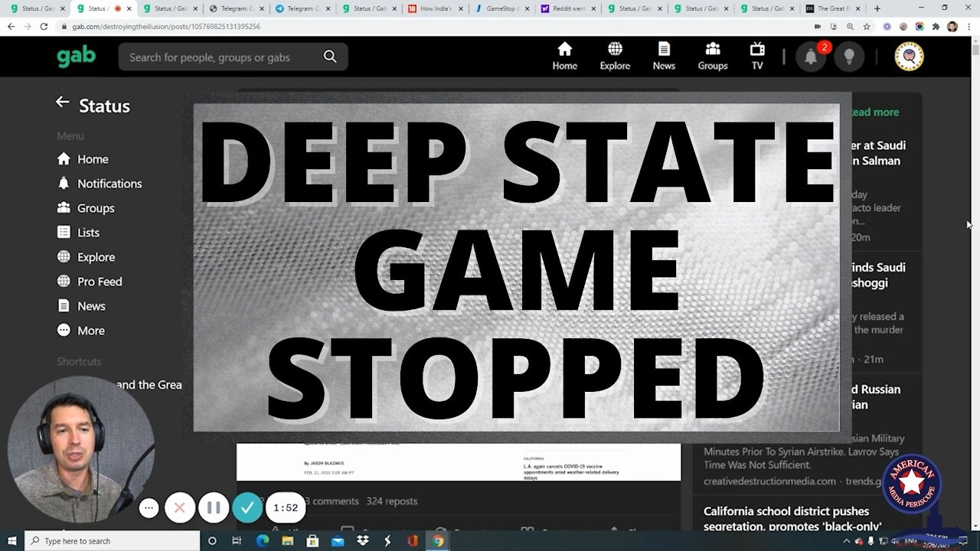Open File Explorer from taskbar

pos(287,541)
